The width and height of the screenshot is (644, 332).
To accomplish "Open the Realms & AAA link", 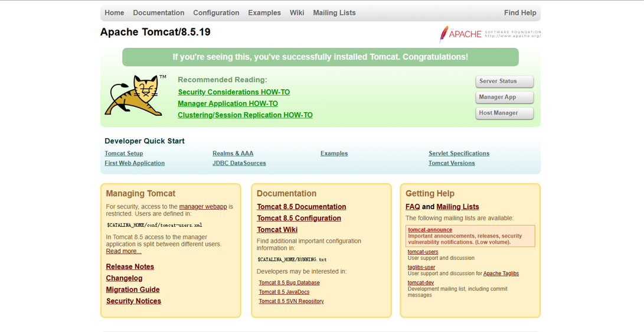I will click(233, 153).
